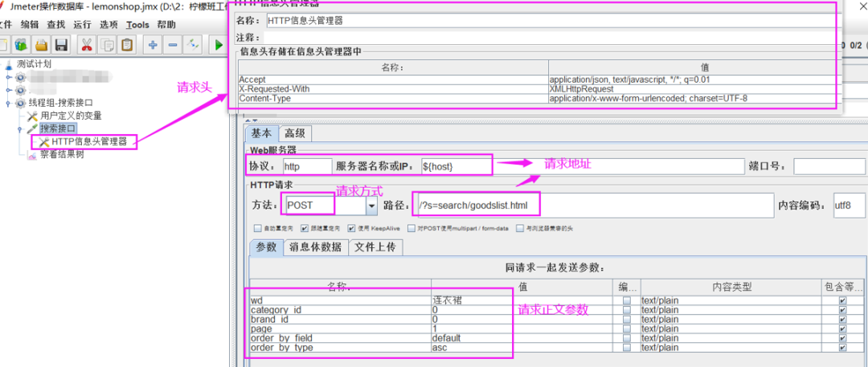Open the 选项 menu
This screenshot has width=868, height=367.
pyautogui.click(x=109, y=25)
